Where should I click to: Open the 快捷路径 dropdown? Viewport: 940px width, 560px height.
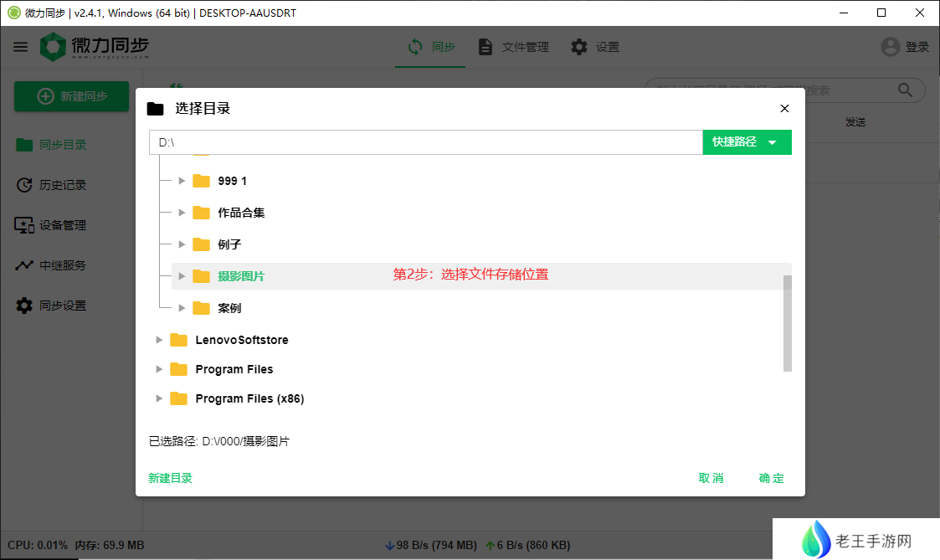747,142
